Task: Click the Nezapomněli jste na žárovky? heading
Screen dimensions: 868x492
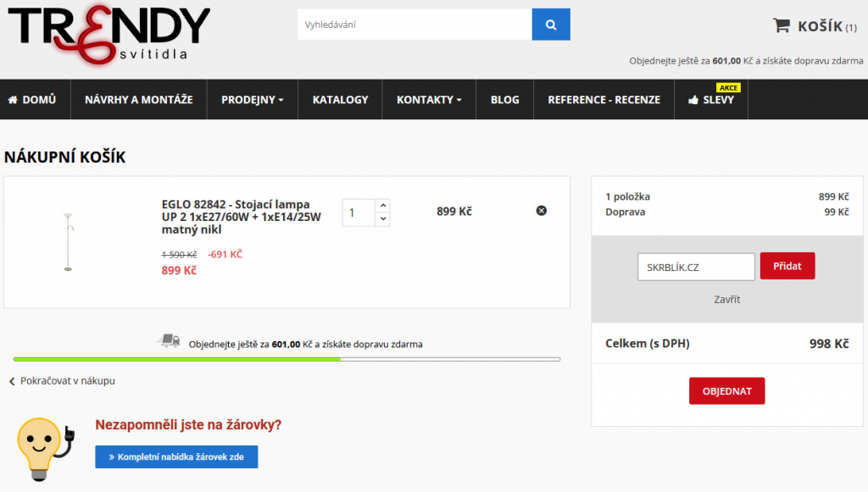Action: point(188,424)
